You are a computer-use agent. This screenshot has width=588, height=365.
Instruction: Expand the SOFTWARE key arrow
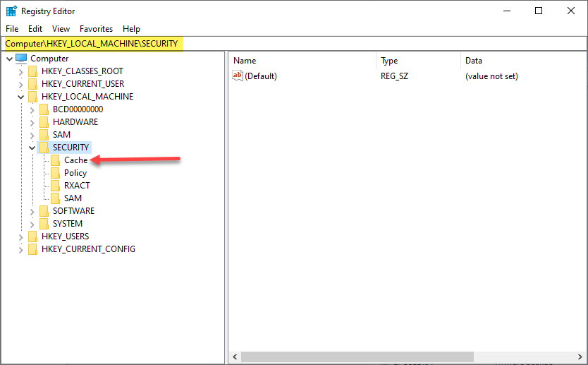[x=32, y=212]
